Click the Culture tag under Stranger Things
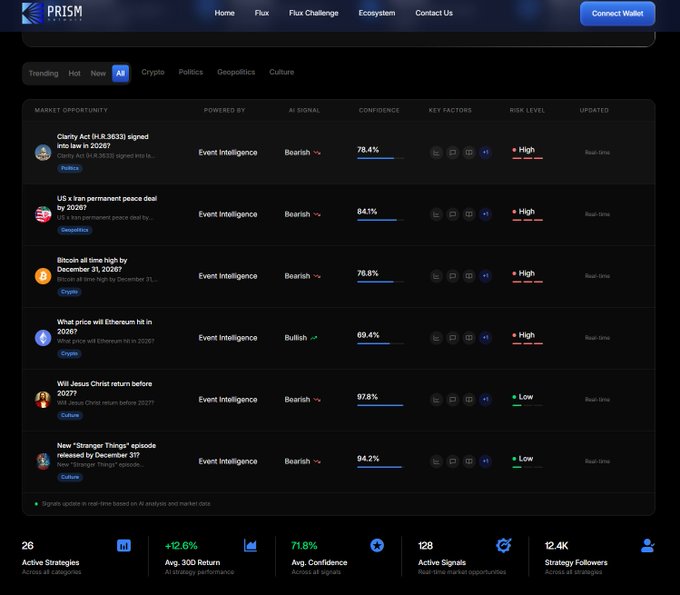This screenshot has width=680, height=595. pos(70,477)
